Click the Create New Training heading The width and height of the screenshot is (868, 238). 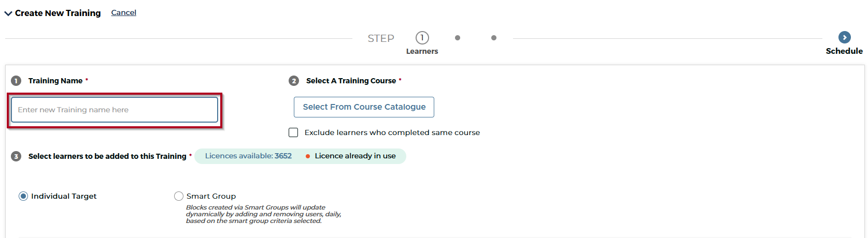(x=58, y=13)
